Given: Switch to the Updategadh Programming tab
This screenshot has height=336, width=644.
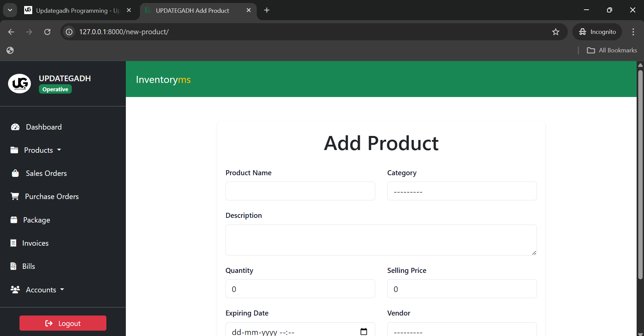Looking at the screenshot, I should pos(78,10).
